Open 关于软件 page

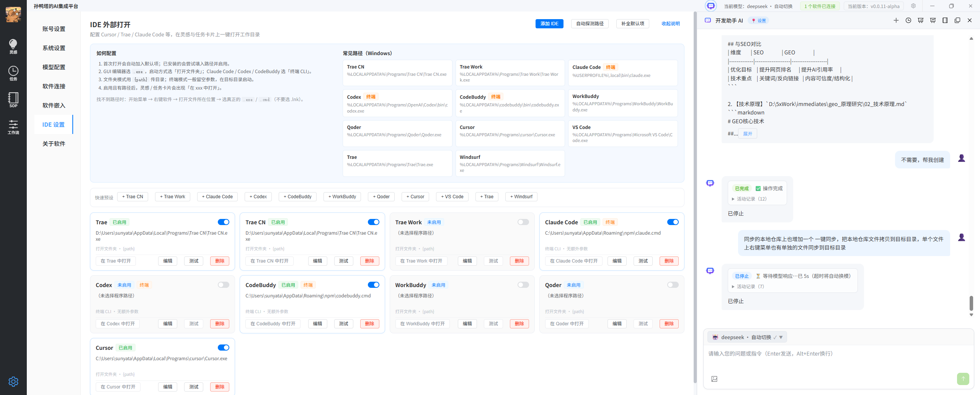coord(54,144)
